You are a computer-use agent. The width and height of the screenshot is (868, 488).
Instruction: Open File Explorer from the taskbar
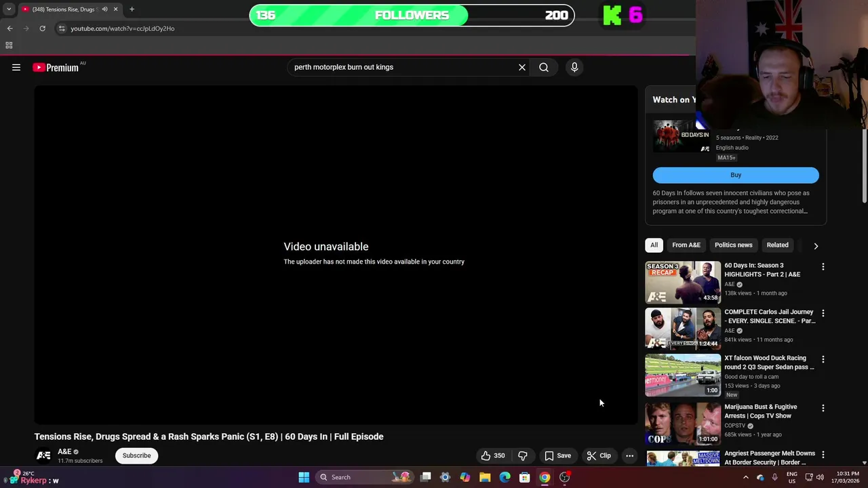click(x=485, y=477)
